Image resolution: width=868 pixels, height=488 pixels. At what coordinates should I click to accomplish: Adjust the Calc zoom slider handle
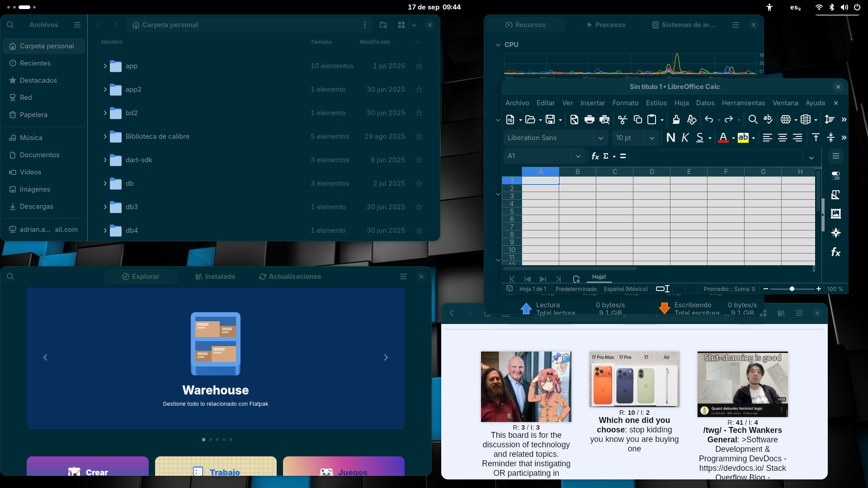click(x=792, y=289)
